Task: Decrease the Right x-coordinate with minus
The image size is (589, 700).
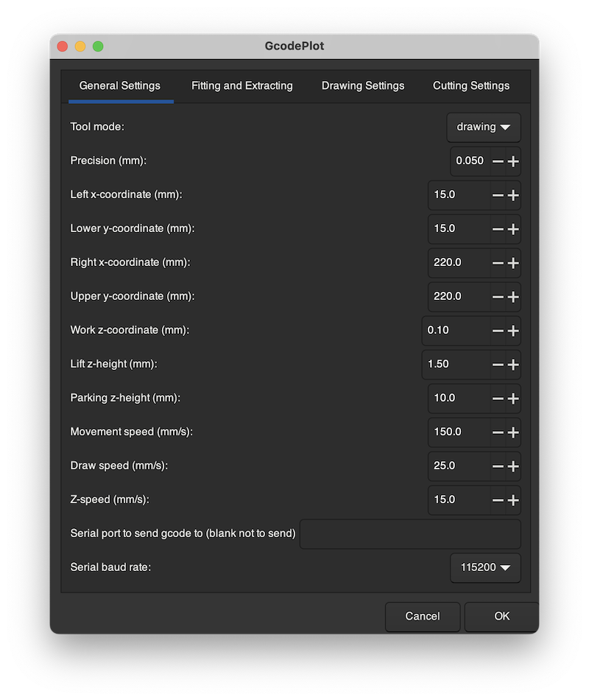Action: [x=498, y=263]
